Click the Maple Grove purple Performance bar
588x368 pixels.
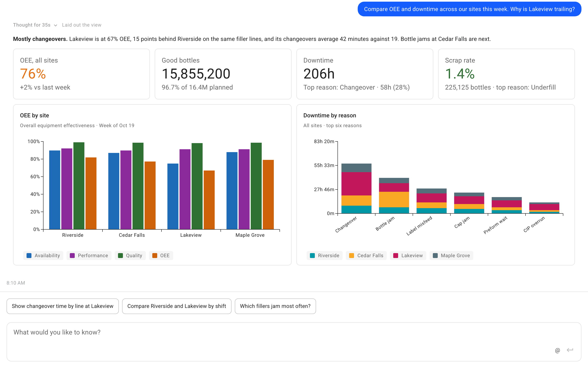(x=244, y=189)
